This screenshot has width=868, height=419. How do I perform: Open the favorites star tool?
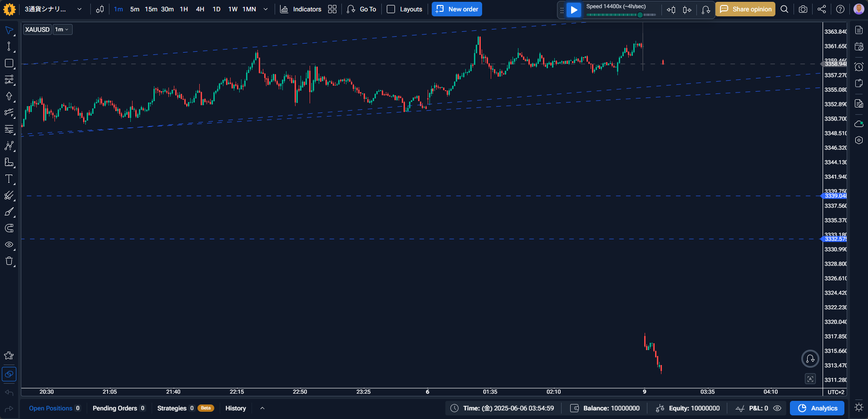pyautogui.click(x=9, y=356)
